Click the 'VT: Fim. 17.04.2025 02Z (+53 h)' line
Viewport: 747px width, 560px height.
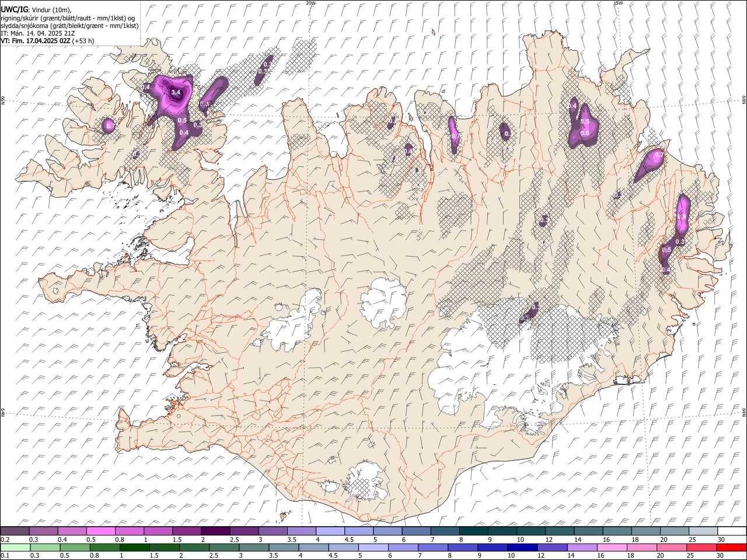coord(48,41)
